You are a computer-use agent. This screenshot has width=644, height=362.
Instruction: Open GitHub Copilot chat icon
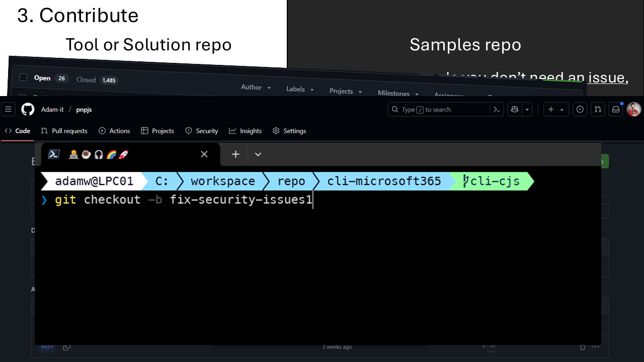pos(515,110)
